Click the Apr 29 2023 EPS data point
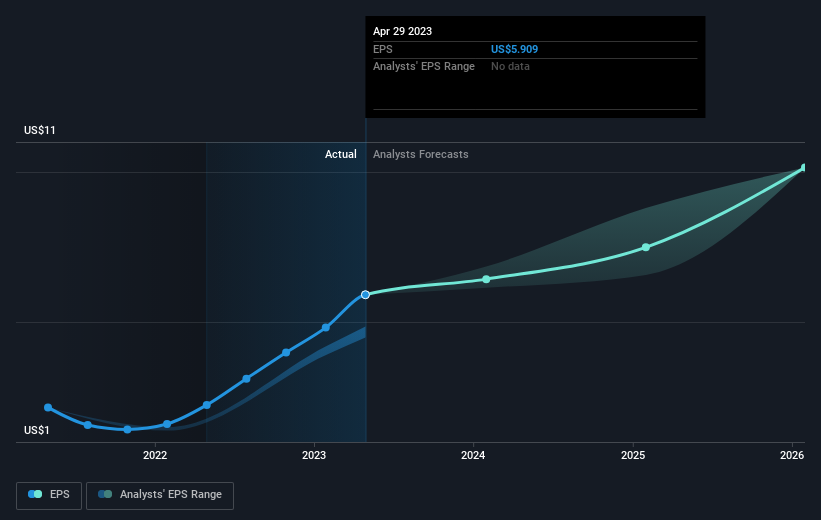Viewport: 821px width, 520px height. 365,295
